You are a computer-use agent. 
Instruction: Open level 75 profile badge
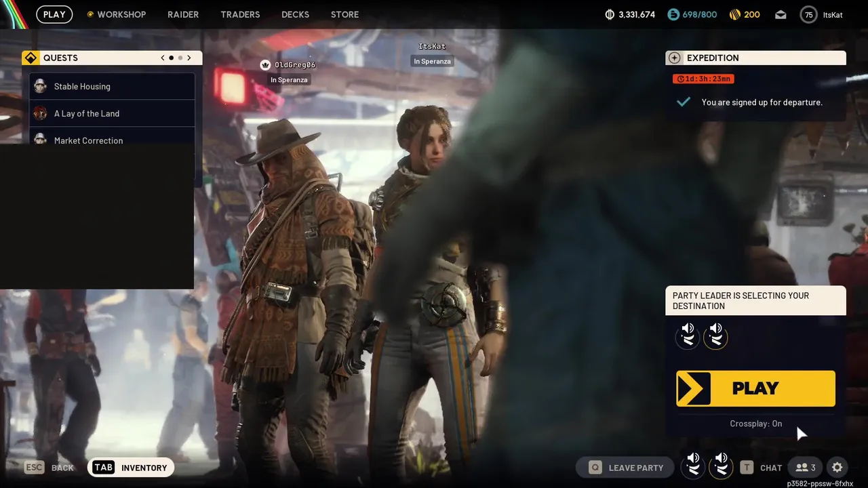pyautogui.click(x=808, y=14)
